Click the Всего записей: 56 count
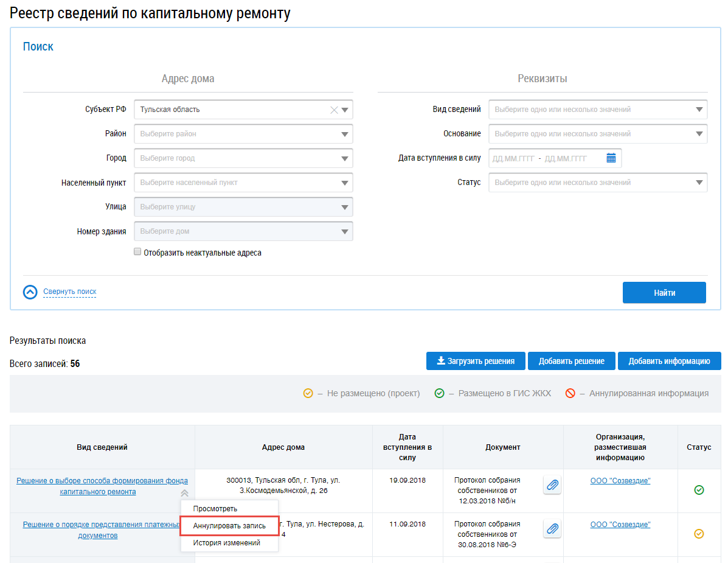The width and height of the screenshot is (728, 563). point(44,364)
